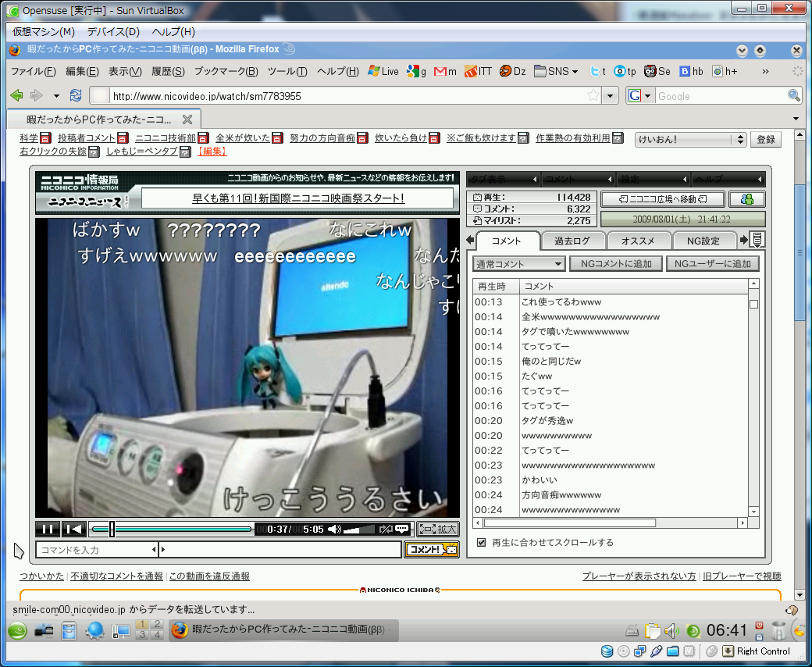This screenshot has height=667, width=812.
Task: Open the ツール menu
Action: [287, 72]
